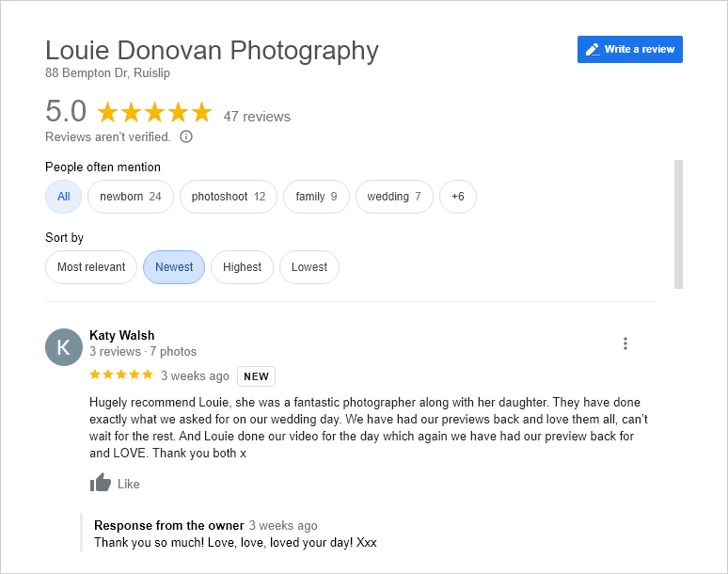Click the info icon beside Reviews aren't verified
The height and width of the screenshot is (574, 728).
[186, 137]
